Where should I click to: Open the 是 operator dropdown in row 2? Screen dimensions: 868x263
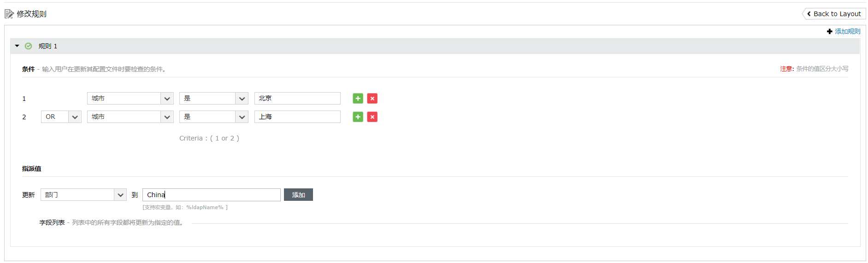[x=214, y=117]
